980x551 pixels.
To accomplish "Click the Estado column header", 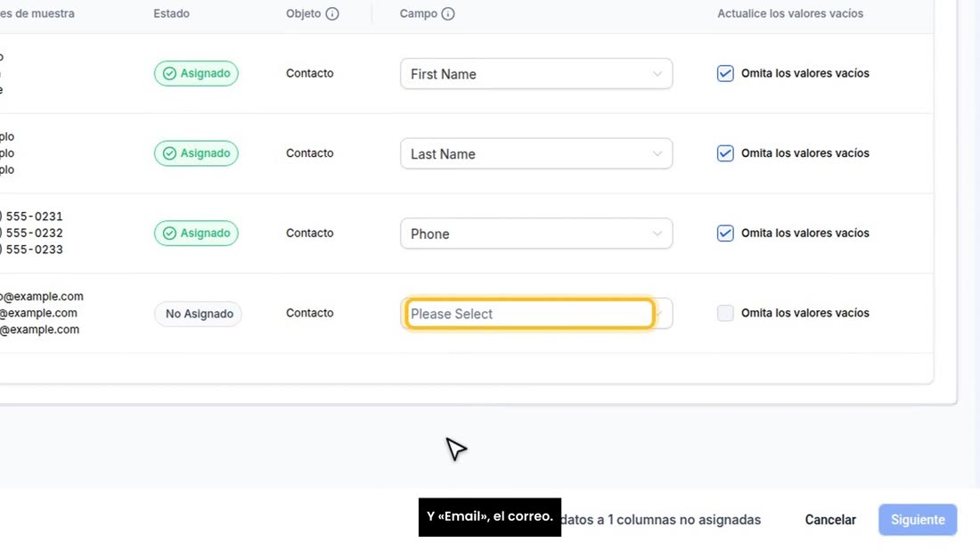I will coord(171,13).
